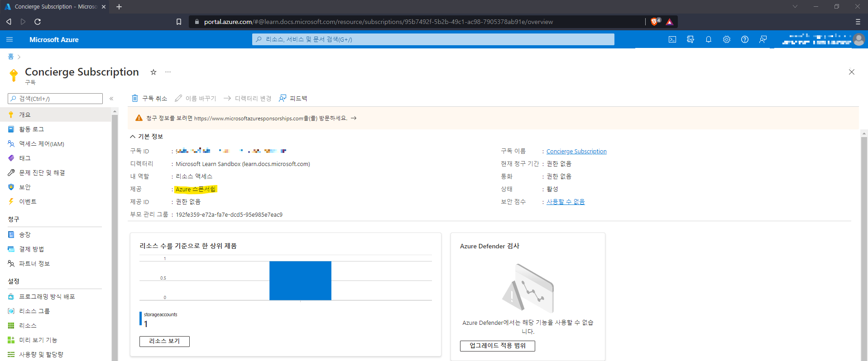Open the notifications bell
The width and height of the screenshot is (868, 361).
click(x=709, y=39)
